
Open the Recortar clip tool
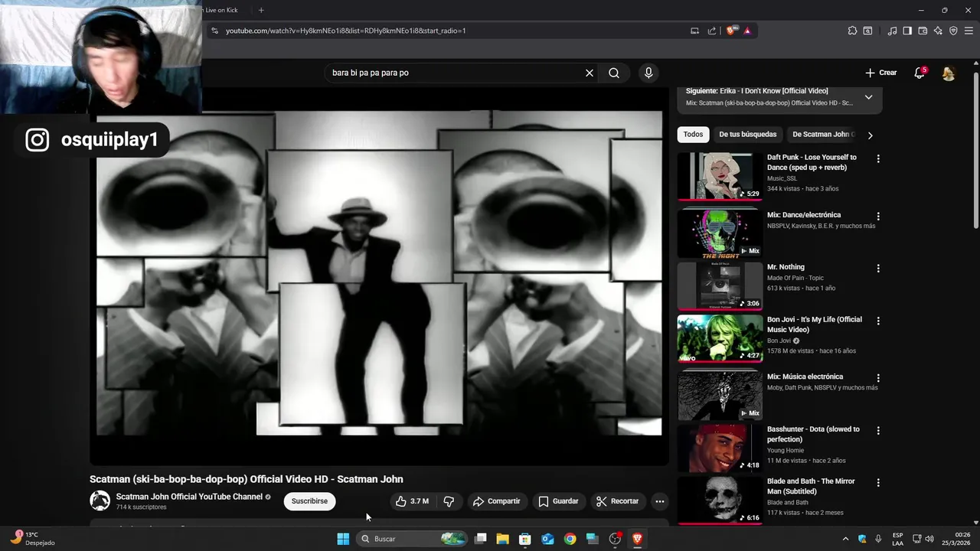point(617,501)
